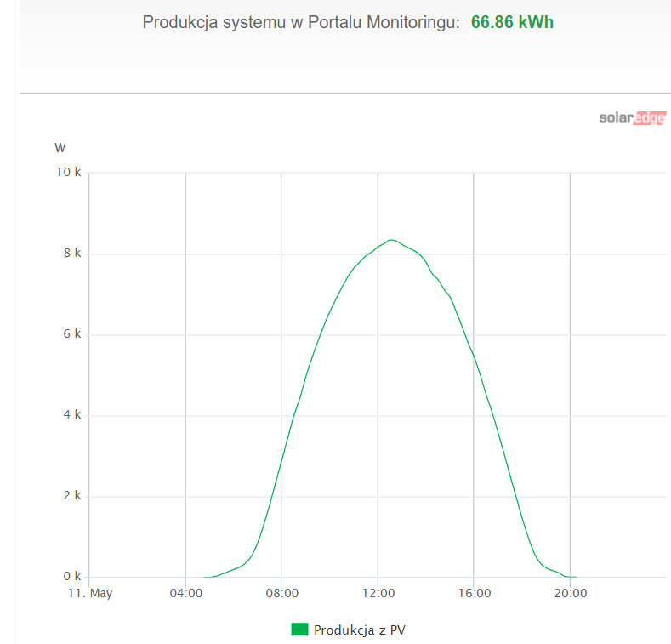Click the W unit label above axis
Image resolution: width=671 pixels, height=644 pixels.
click(x=60, y=148)
